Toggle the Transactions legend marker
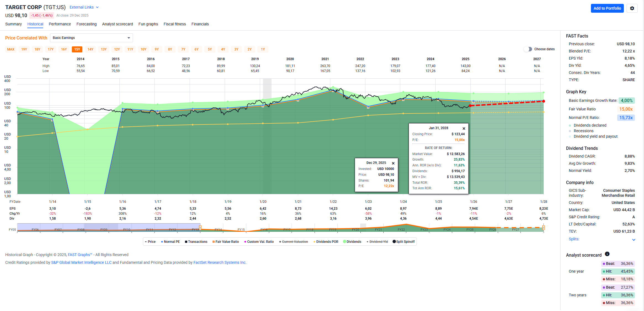644x311 pixels. 186,242
